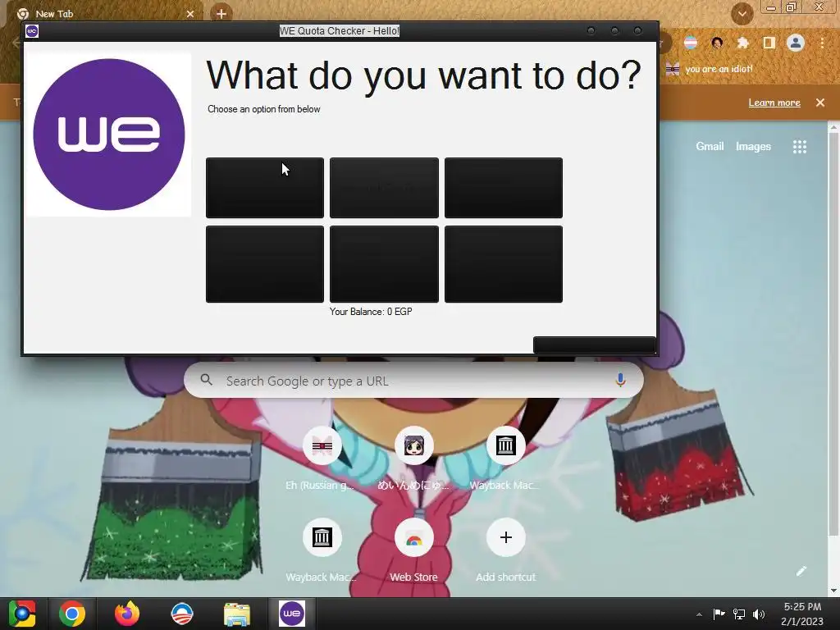
Task: Toggle the Chrome side panel
Action: tap(769, 43)
